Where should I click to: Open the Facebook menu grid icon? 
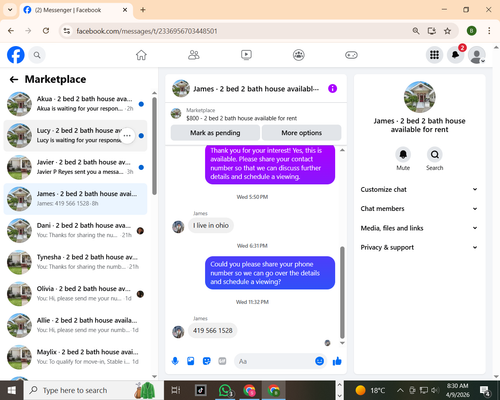tap(434, 55)
